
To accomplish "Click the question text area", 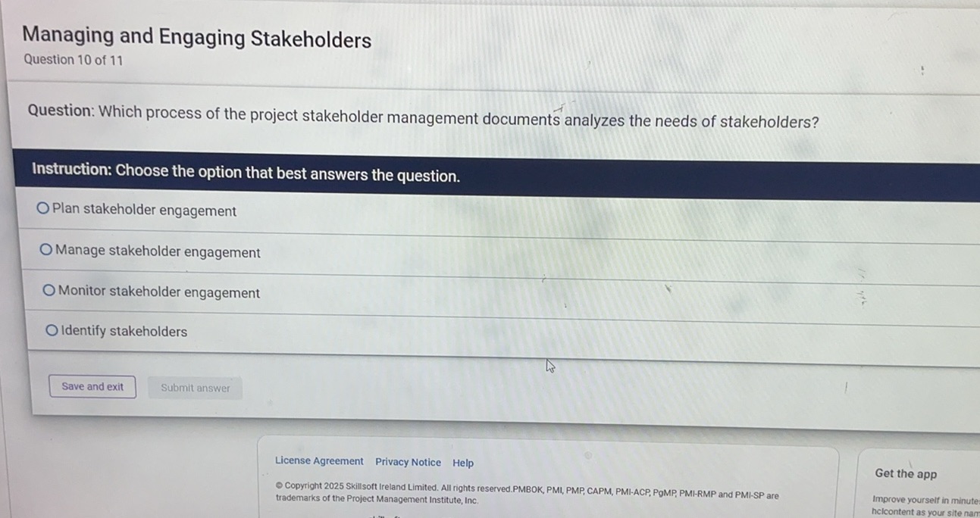I will (x=421, y=116).
